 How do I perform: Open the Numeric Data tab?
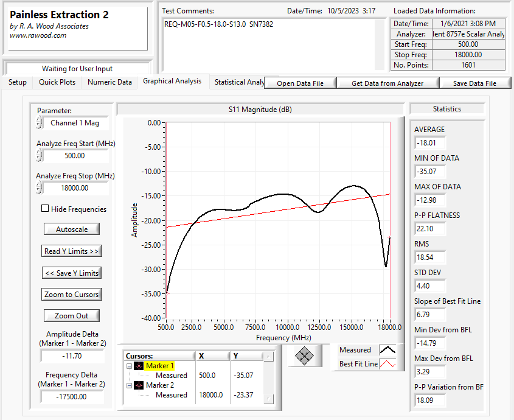pyautogui.click(x=109, y=82)
